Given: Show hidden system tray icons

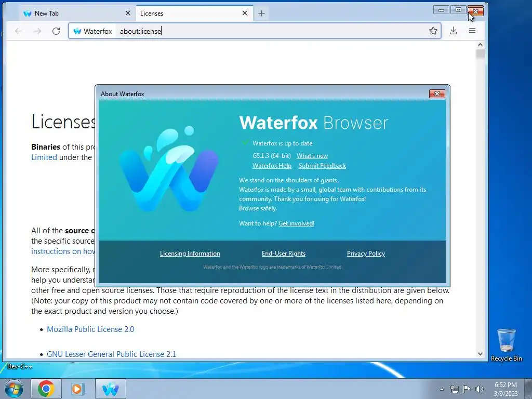Looking at the screenshot, I should pos(442,389).
